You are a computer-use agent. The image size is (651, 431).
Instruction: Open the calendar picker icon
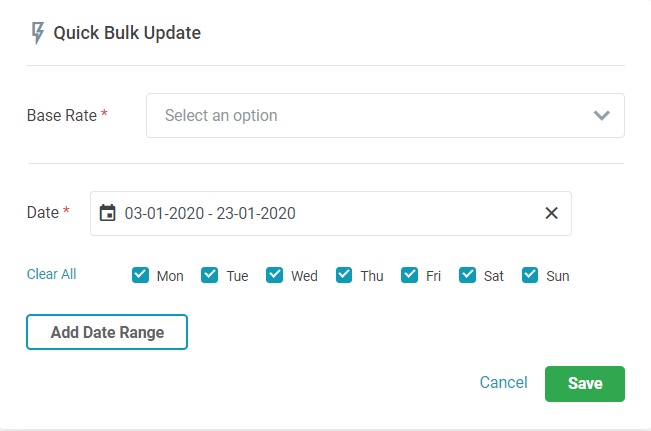108,213
